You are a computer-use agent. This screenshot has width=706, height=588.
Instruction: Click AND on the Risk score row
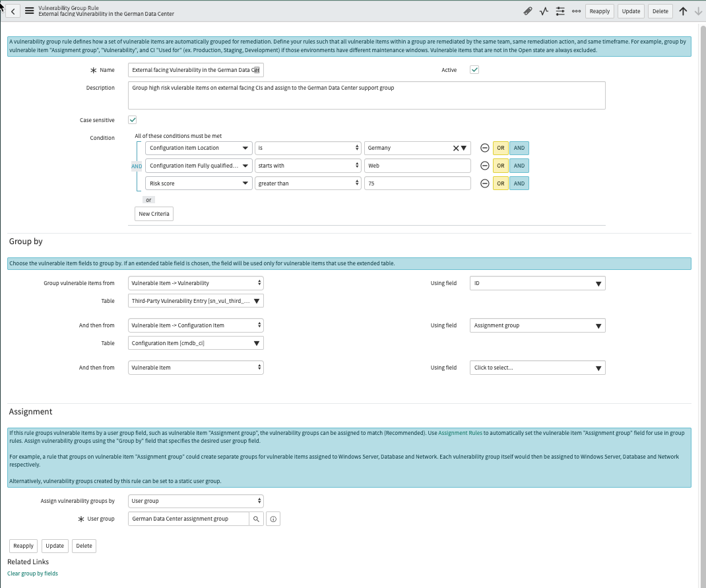[519, 183]
